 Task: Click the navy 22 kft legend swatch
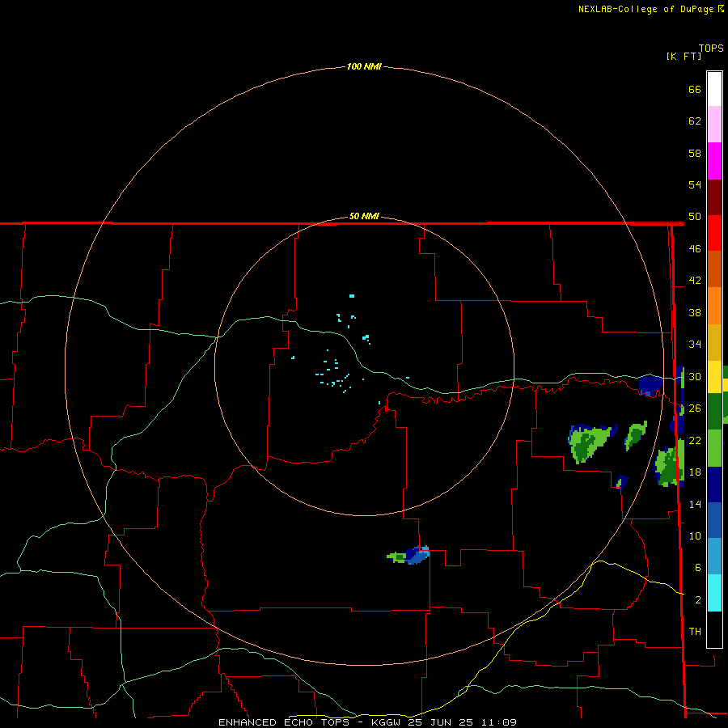click(x=714, y=485)
